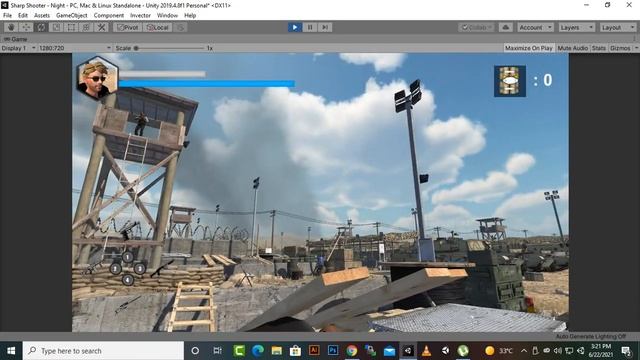Open the Collab dropdown
Viewport: 640px width, 360px height.
coord(476,27)
